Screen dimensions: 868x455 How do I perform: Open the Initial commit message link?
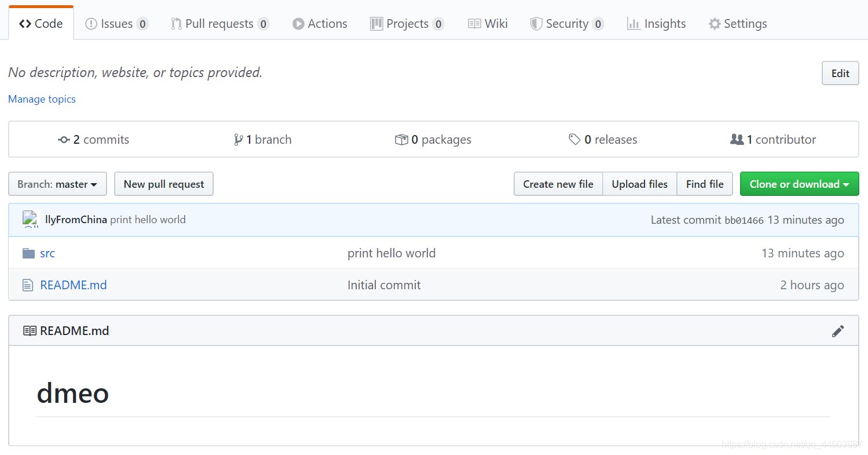[384, 285]
